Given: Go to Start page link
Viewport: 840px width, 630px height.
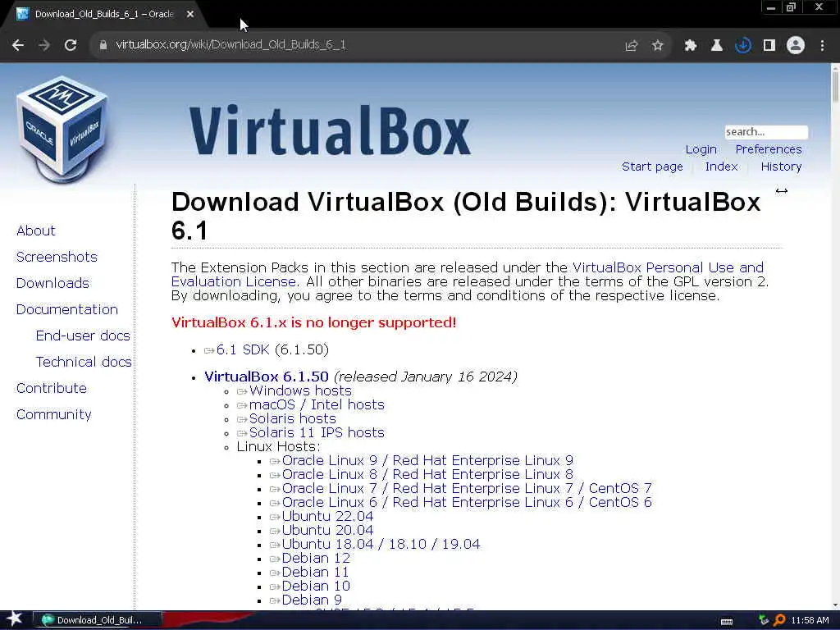Looking at the screenshot, I should (652, 167).
